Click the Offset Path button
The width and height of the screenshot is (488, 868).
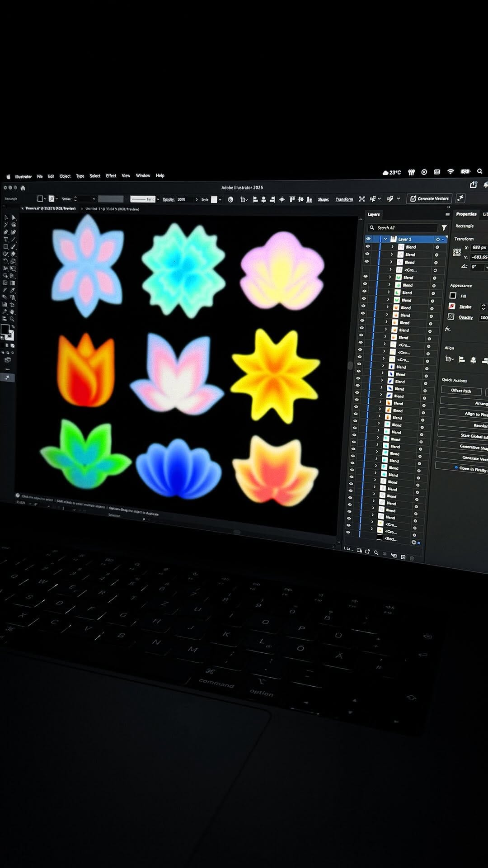click(x=461, y=391)
